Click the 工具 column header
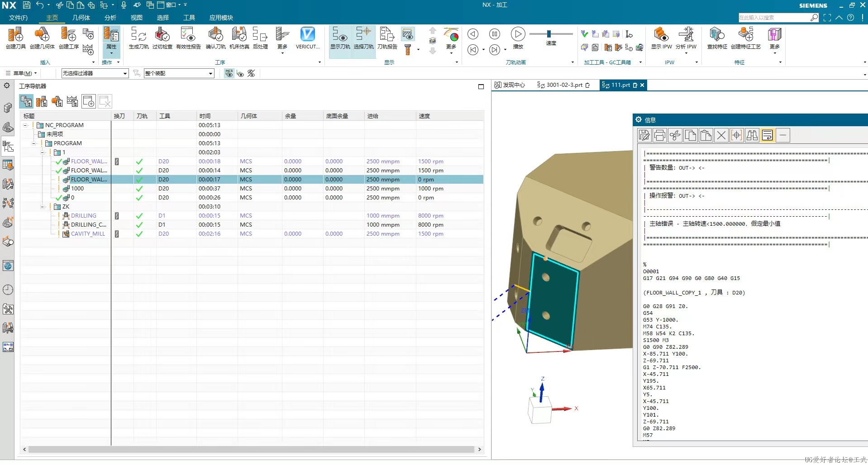Viewport: 868px width, 465px height. (x=176, y=116)
